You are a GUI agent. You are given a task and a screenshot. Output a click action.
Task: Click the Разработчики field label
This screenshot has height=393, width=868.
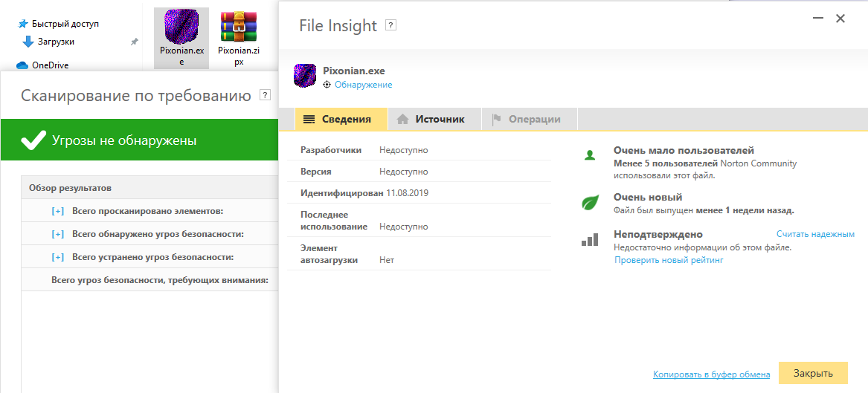[x=331, y=150]
